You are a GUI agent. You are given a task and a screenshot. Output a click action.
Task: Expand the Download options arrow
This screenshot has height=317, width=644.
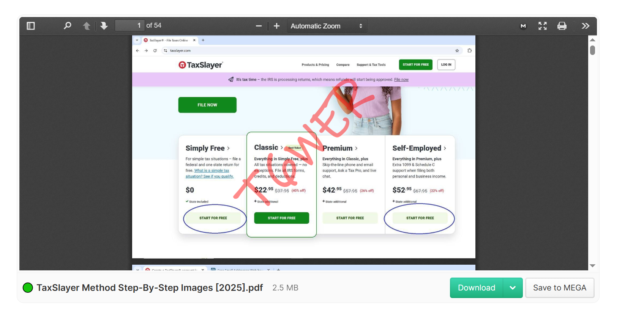coord(513,288)
